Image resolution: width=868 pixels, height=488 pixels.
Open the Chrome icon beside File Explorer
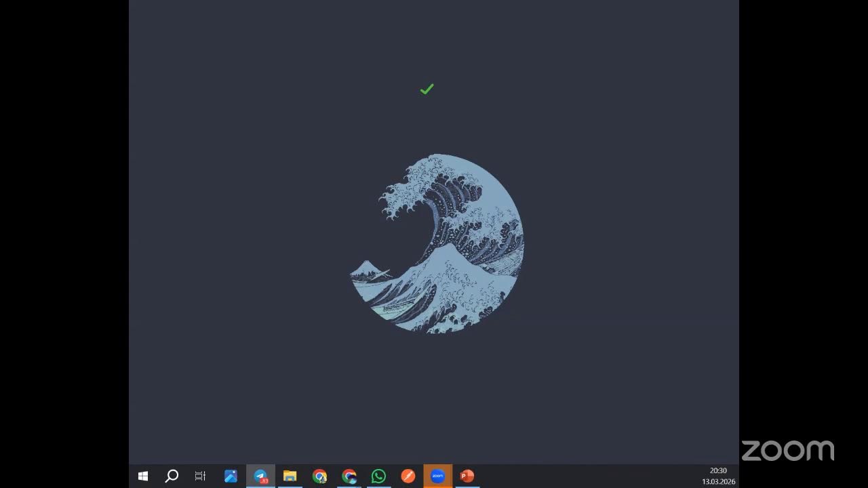[x=319, y=476]
